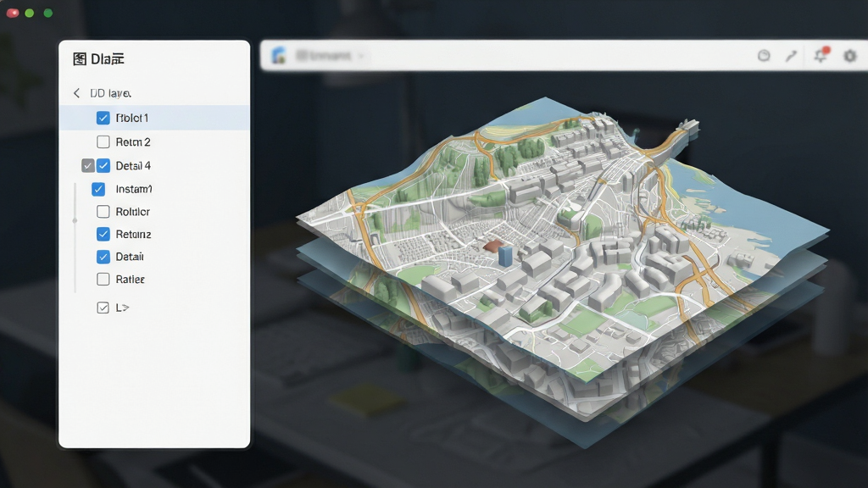The height and width of the screenshot is (488, 868).
Task: Click the panel title icon beside Dla
Action: (80, 58)
